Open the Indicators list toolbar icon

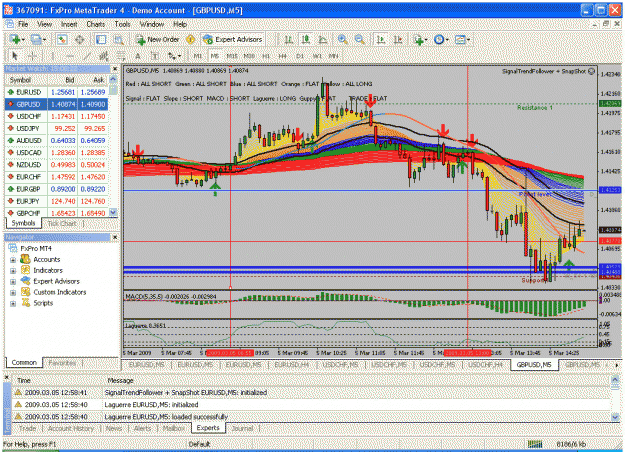420,39
